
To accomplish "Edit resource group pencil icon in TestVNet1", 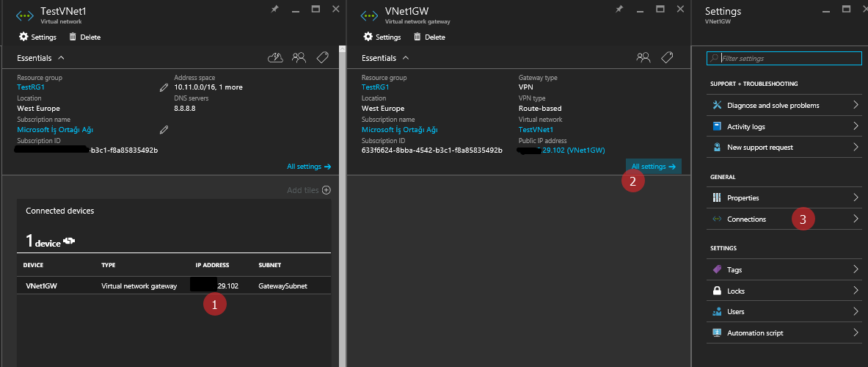I will pyautogui.click(x=164, y=87).
